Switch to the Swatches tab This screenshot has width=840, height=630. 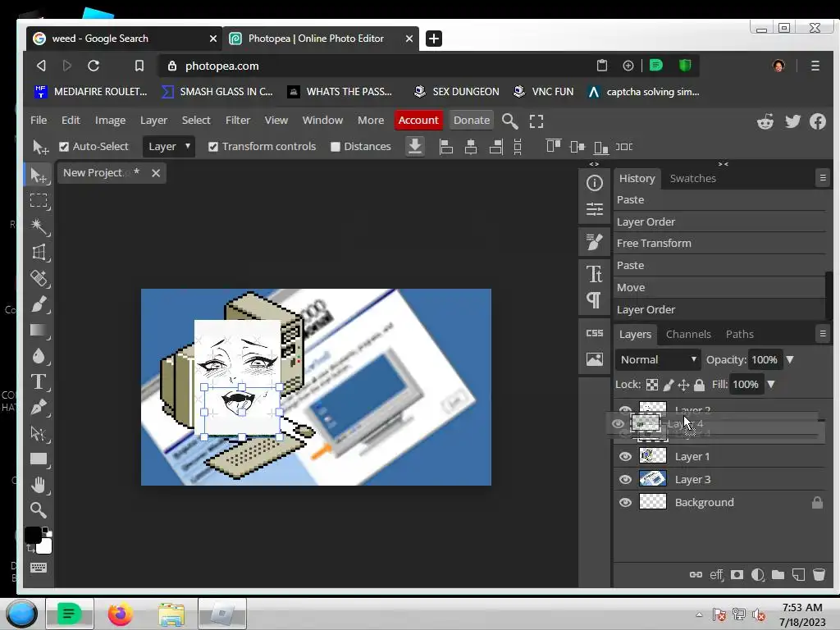click(692, 178)
